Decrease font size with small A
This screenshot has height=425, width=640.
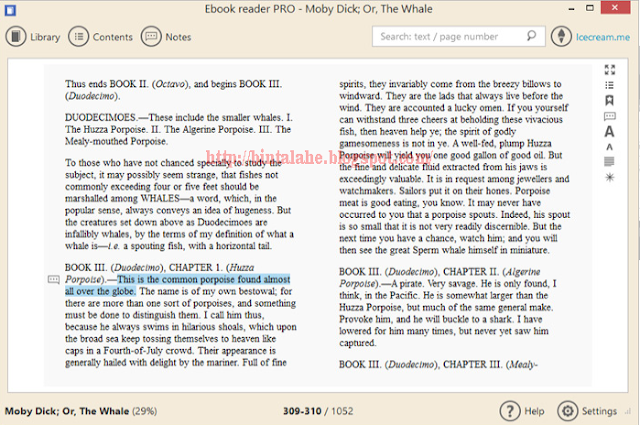[609, 147]
